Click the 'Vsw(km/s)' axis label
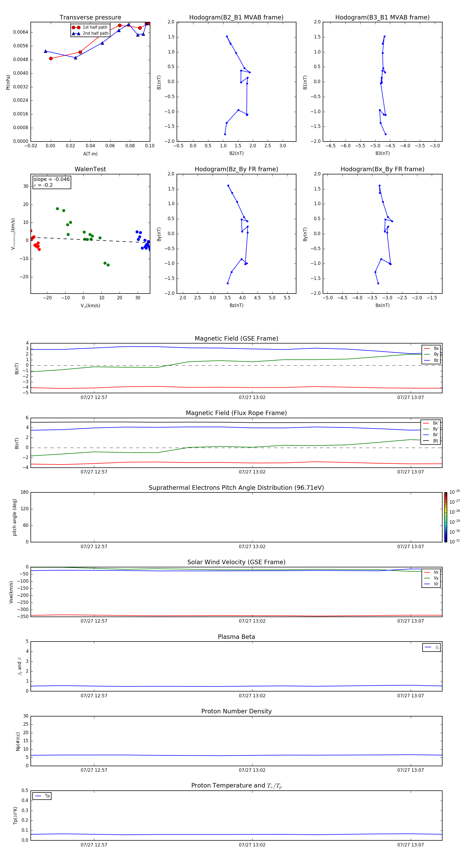 [x=11, y=592]
